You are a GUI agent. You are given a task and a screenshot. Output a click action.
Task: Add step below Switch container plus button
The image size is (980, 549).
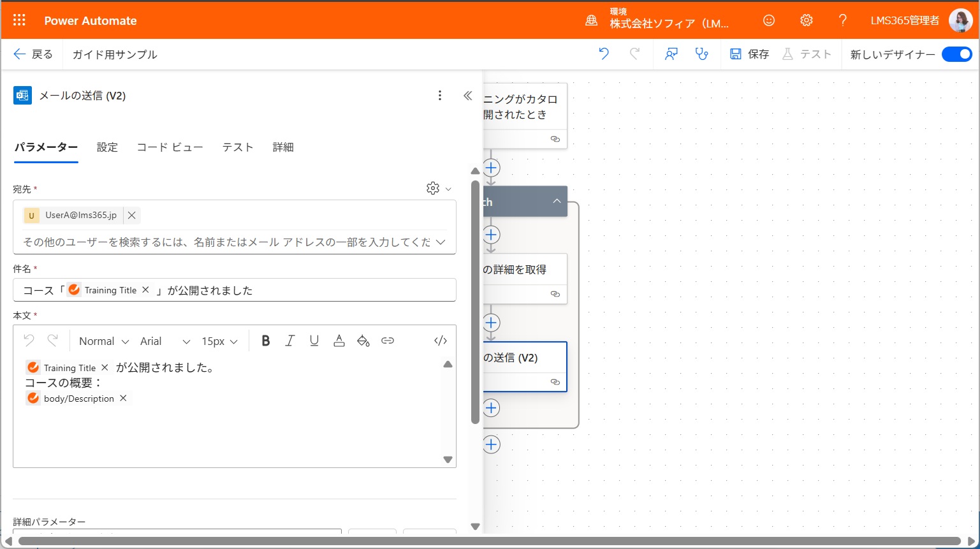tap(491, 444)
